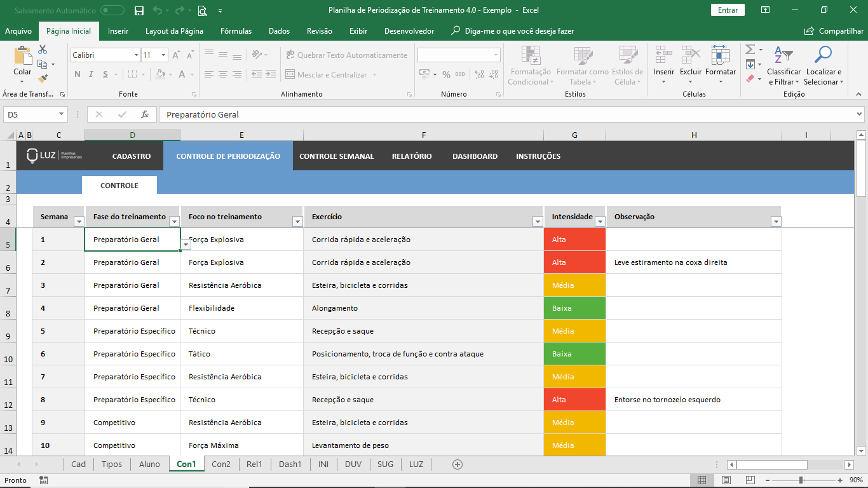Screen dimensions: 868x488
Task: Click the Save icon in title bar
Action: pyautogui.click(x=139, y=10)
